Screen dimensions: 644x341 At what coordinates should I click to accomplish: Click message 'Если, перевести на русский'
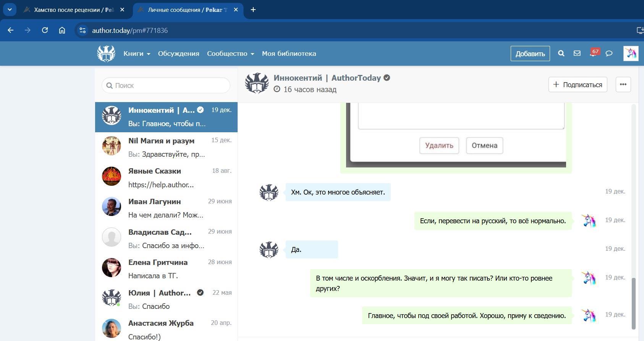(x=493, y=221)
